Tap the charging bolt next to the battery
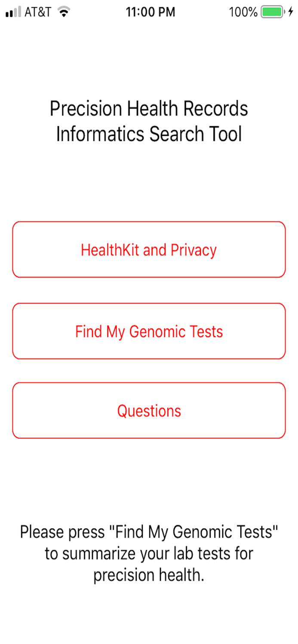 (x=289, y=12)
